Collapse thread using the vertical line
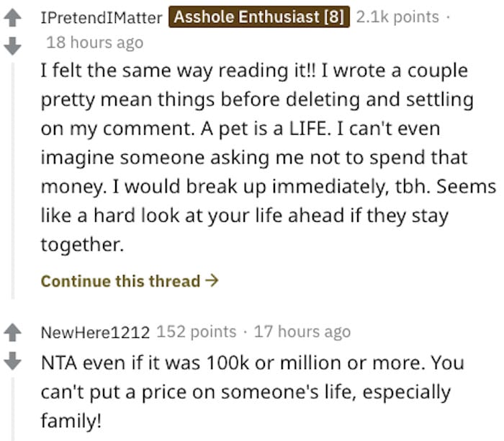This screenshot has width=504, height=441. [x=13, y=180]
